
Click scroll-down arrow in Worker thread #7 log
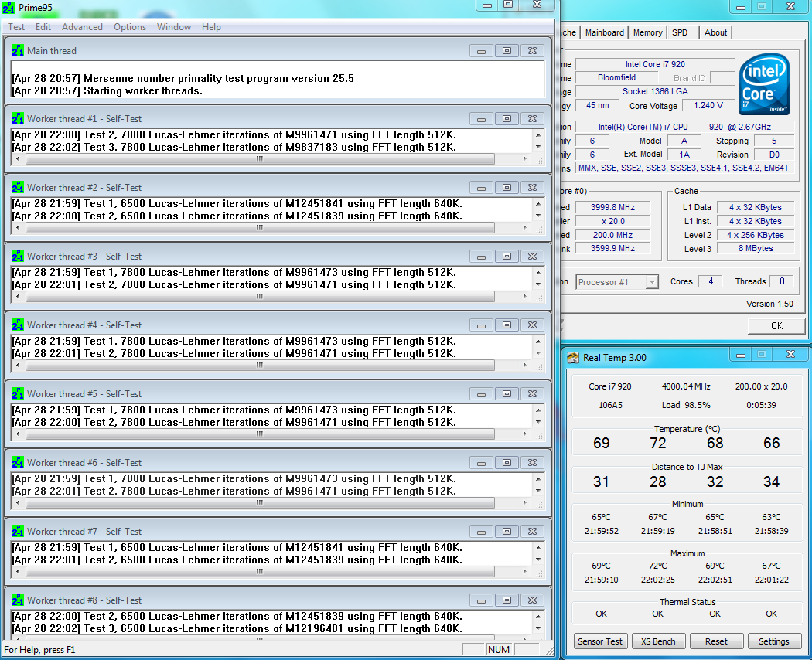point(538,560)
